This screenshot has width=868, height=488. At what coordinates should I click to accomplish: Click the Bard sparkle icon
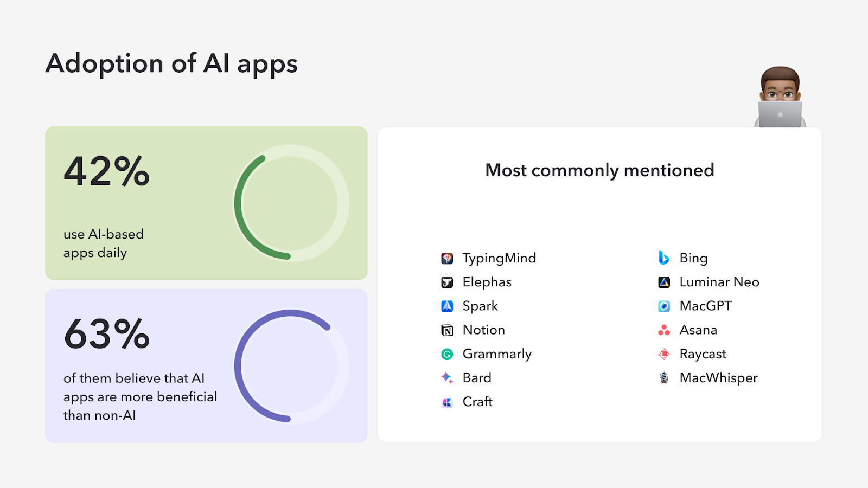tap(447, 378)
